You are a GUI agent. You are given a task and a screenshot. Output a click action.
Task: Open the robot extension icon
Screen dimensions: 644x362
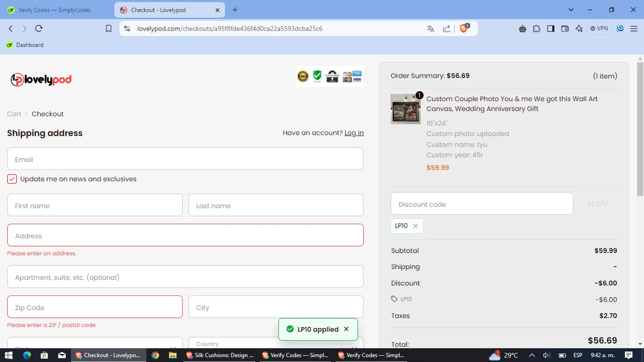click(x=522, y=29)
